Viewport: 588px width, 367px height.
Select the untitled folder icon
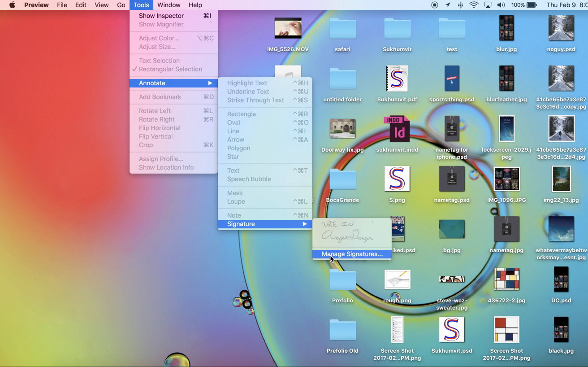(x=342, y=79)
